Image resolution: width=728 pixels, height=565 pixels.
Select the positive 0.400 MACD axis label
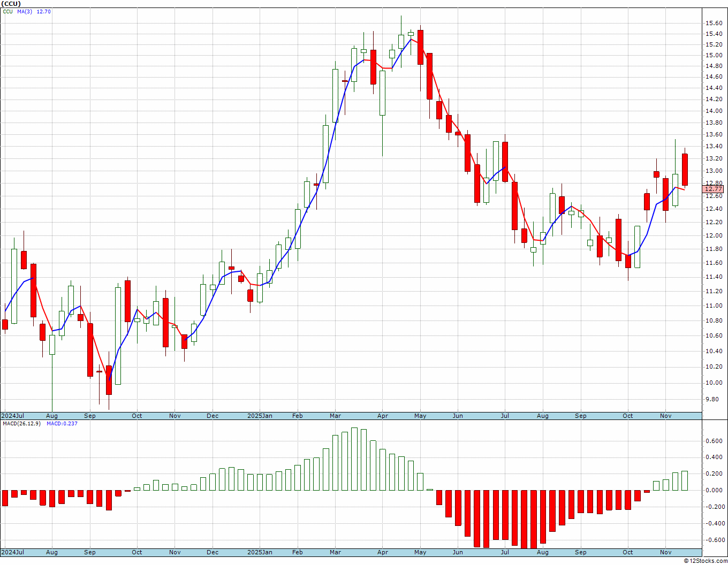(715, 457)
